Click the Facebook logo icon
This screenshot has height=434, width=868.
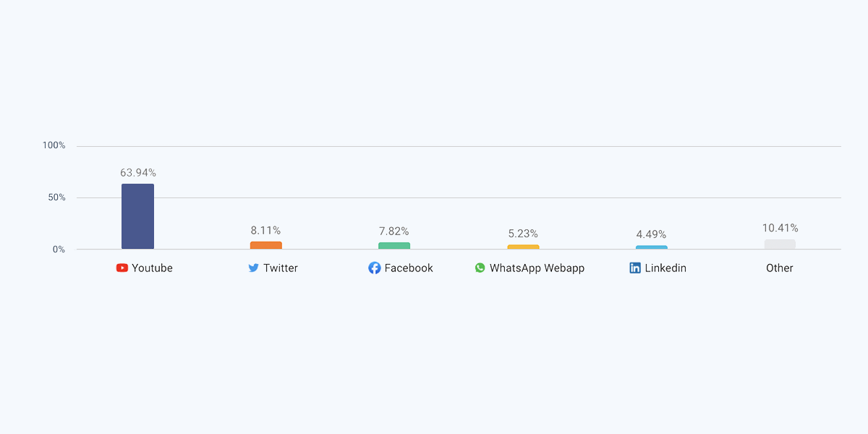click(x=374, y=268)
